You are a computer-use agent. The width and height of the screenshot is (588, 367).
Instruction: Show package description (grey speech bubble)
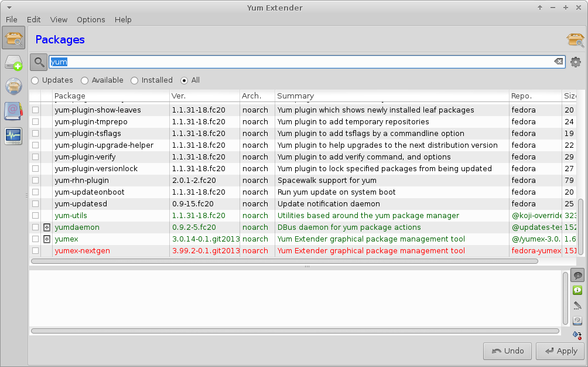coord(577,276)
